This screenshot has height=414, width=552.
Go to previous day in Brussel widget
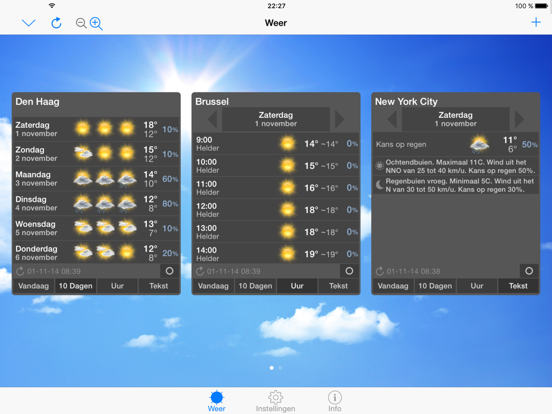click(x=212, y=119)
